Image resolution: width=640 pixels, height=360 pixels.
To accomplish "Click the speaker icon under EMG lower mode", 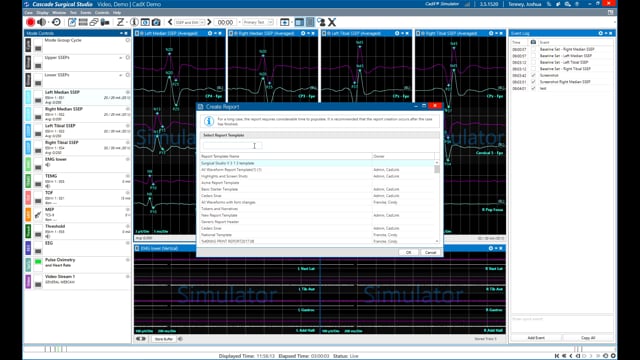I will (48, 165).
